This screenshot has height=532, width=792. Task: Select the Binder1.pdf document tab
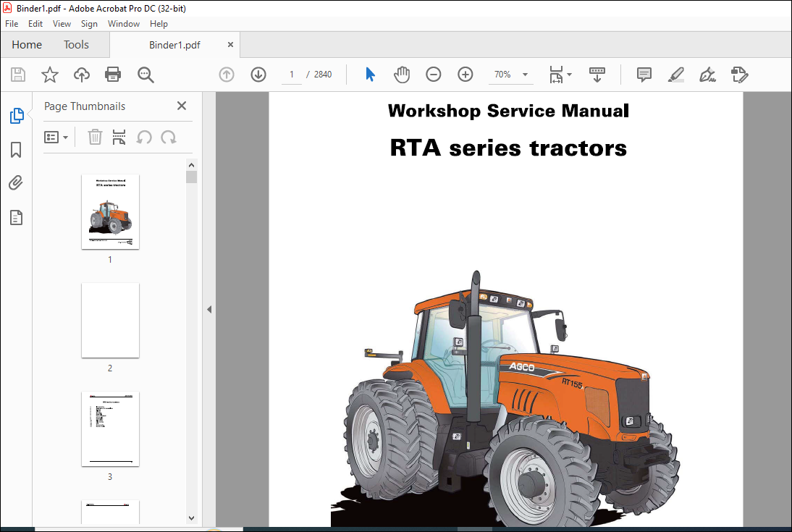pos(174,45)
